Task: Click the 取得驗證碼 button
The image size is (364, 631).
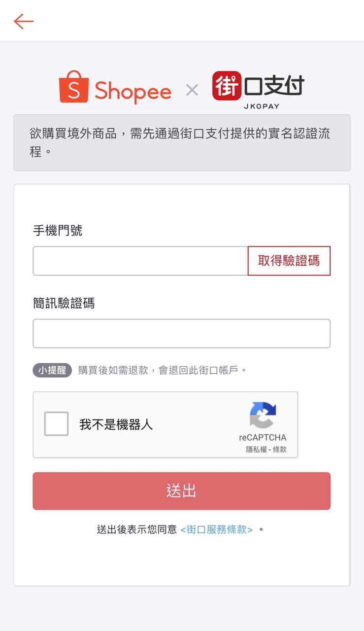Action: tap(289, 261)
